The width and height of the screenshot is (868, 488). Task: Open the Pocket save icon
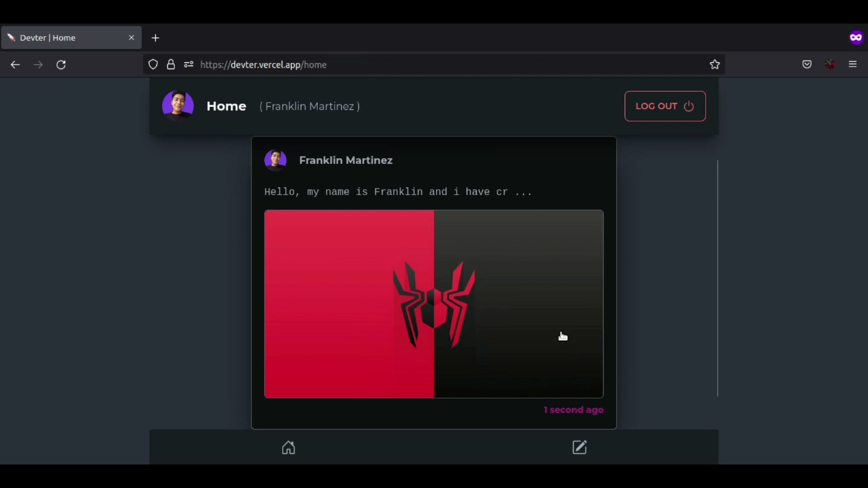pyautogui.click(x=807, y=65)
